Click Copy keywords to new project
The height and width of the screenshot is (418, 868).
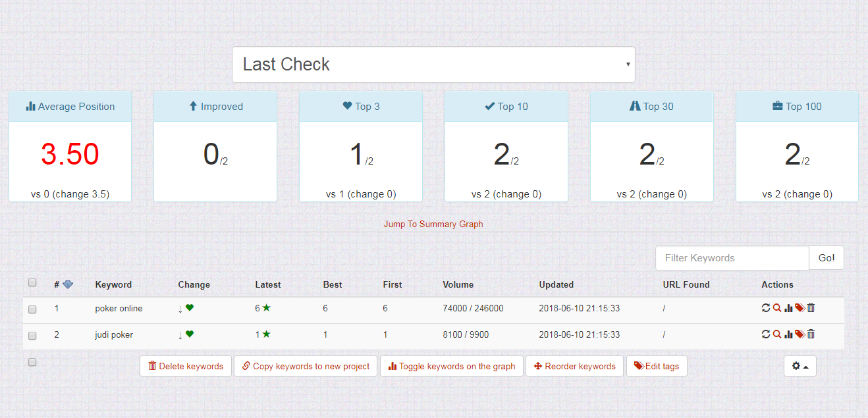pyautogui.click(x=306, y=366)
